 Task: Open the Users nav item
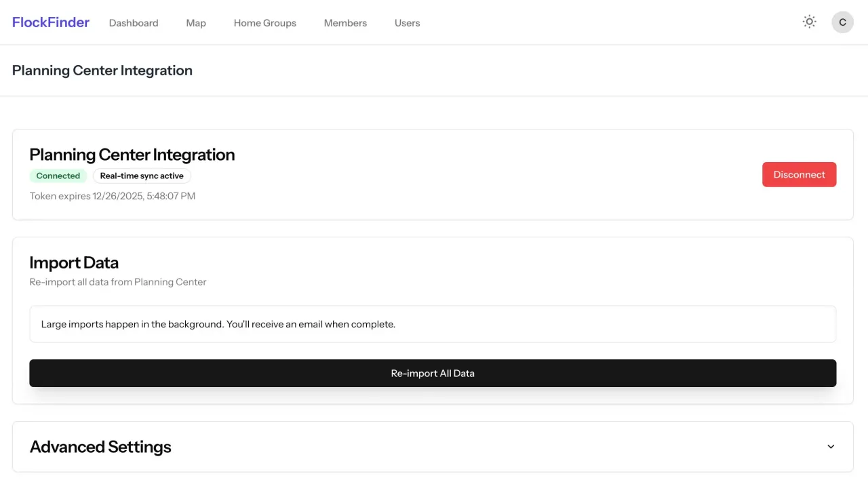(408, 23)
